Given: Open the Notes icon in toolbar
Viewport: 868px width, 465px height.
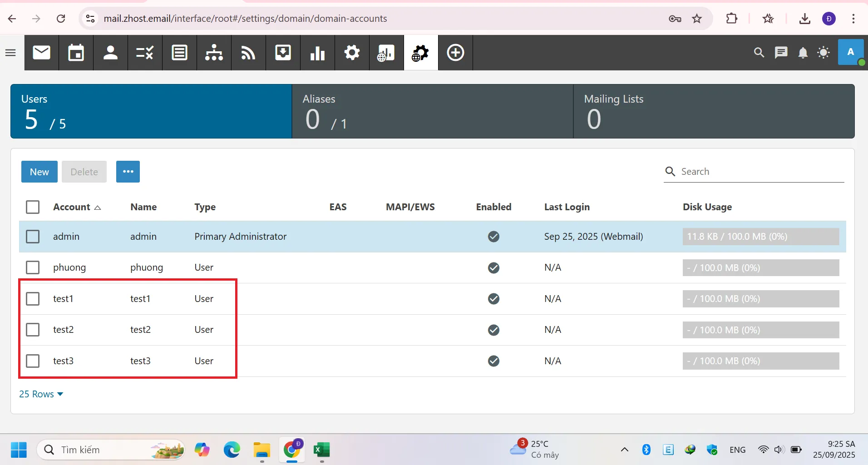Looking at the screenshot, I should [179, 53].
